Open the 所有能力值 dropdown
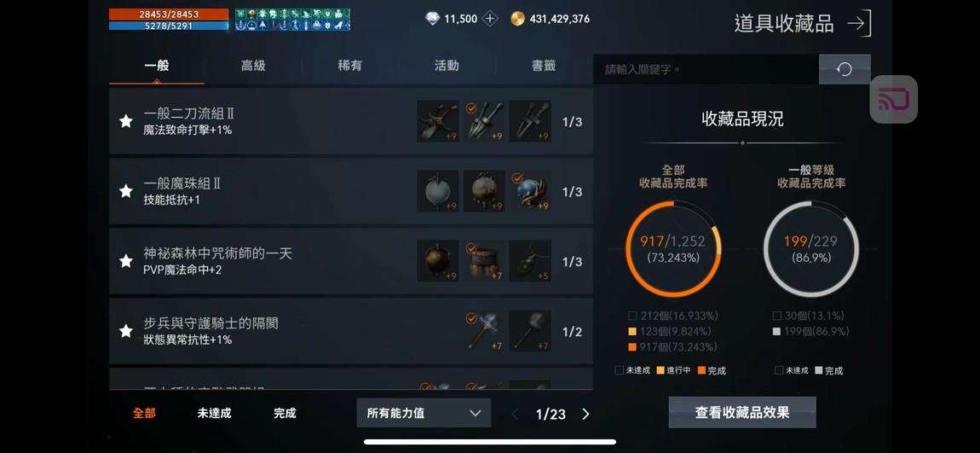Viewport: 980px width, 453px height. coord(424,413)
